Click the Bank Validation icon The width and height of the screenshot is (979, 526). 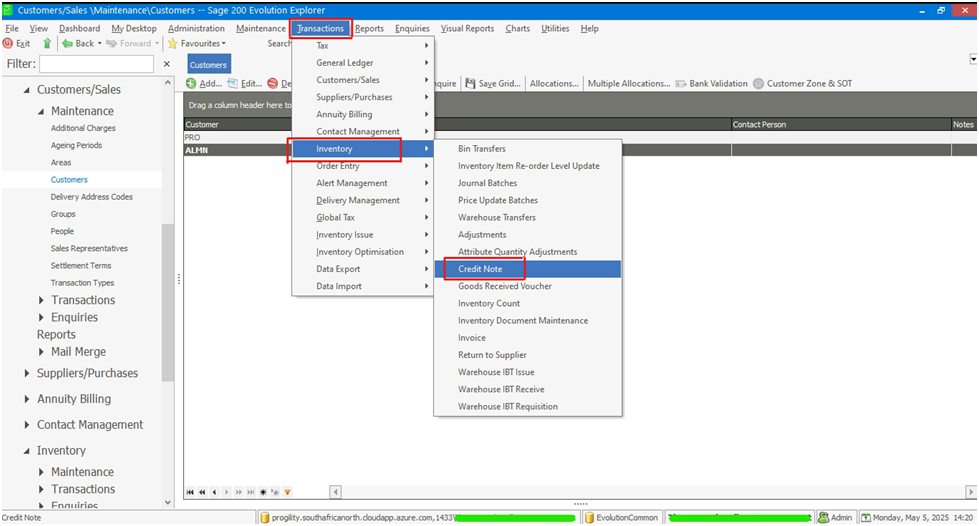point(681,83)
